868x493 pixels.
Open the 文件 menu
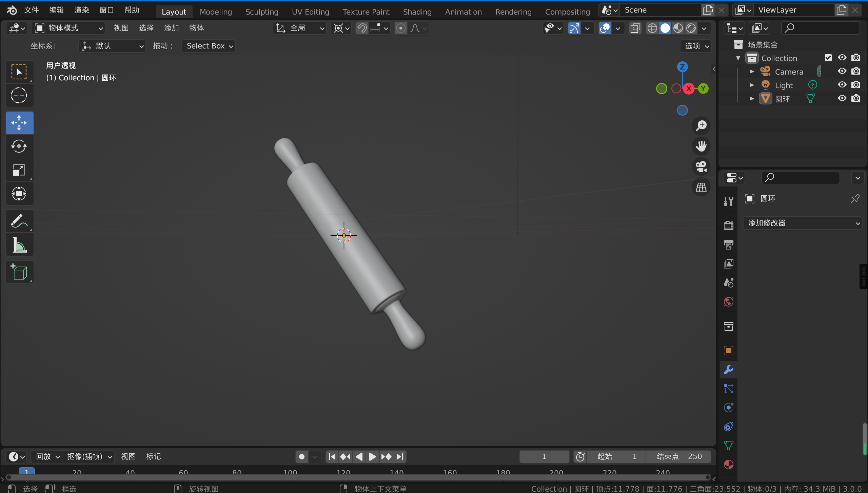tap(32, 10)
